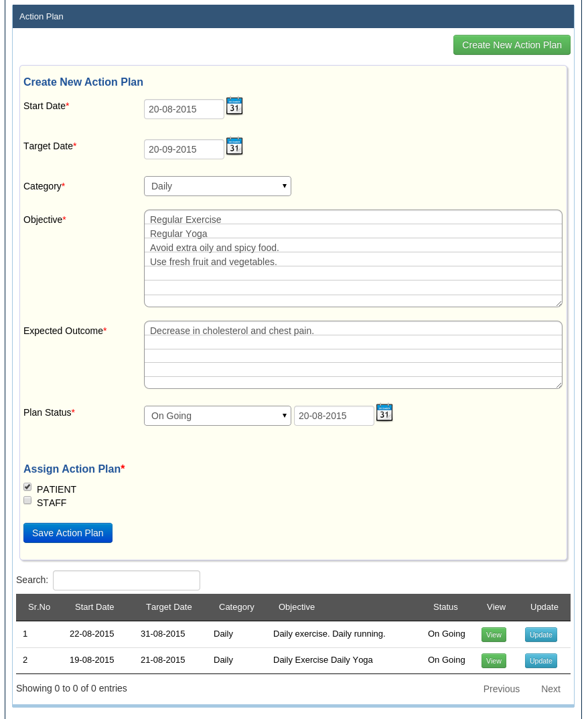Click inside the Search input box
This screenshot has height=719, width=588.
[126, 580]
